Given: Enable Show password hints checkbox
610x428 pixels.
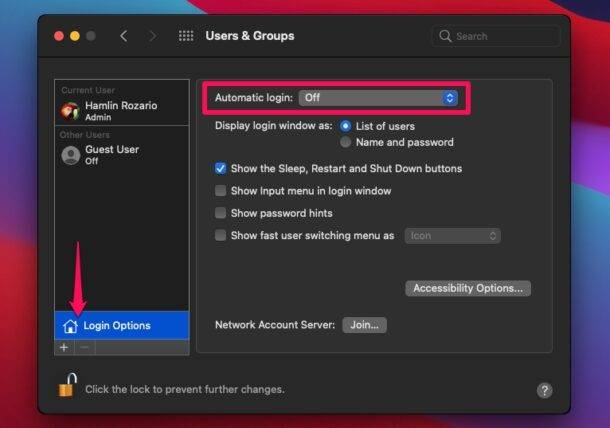Looking at the screenshot, I should pos(221,213).
